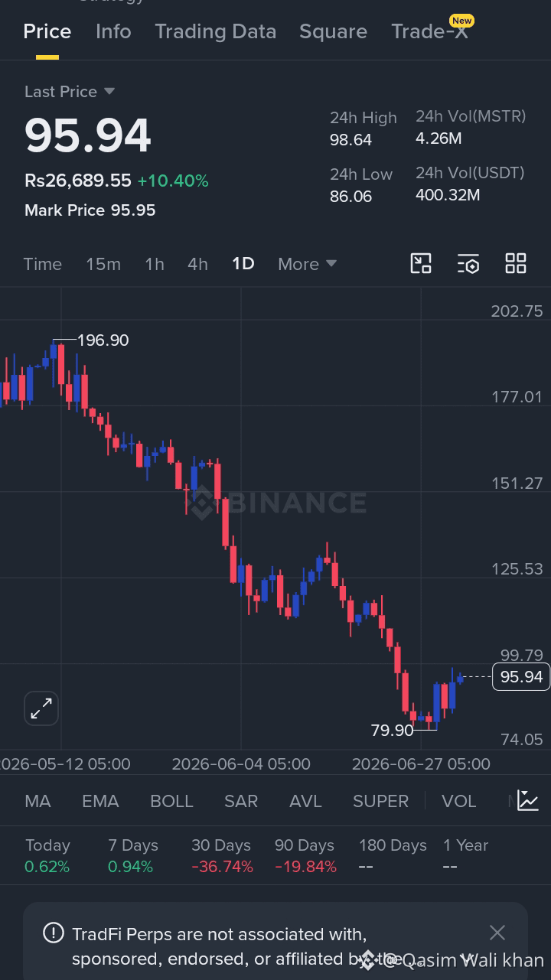
Task: Select the 4h chart interval
Action: pos(197,264)
